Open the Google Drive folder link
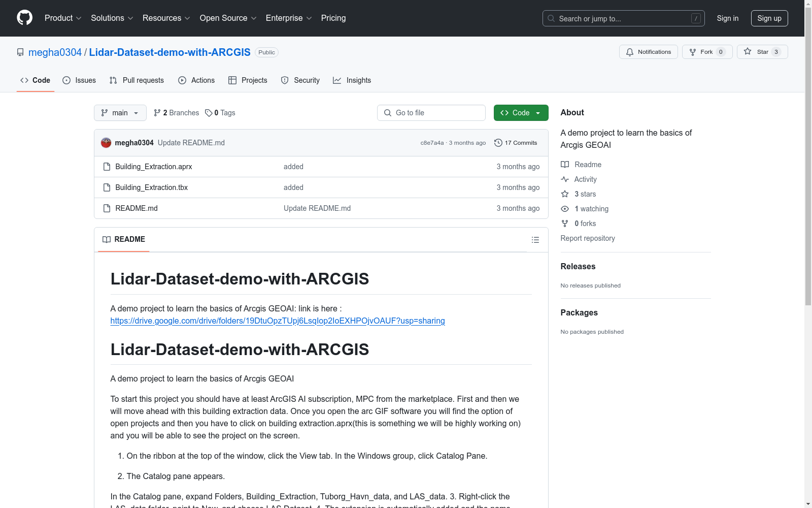 pyautogui.click(x=278, y=321)
